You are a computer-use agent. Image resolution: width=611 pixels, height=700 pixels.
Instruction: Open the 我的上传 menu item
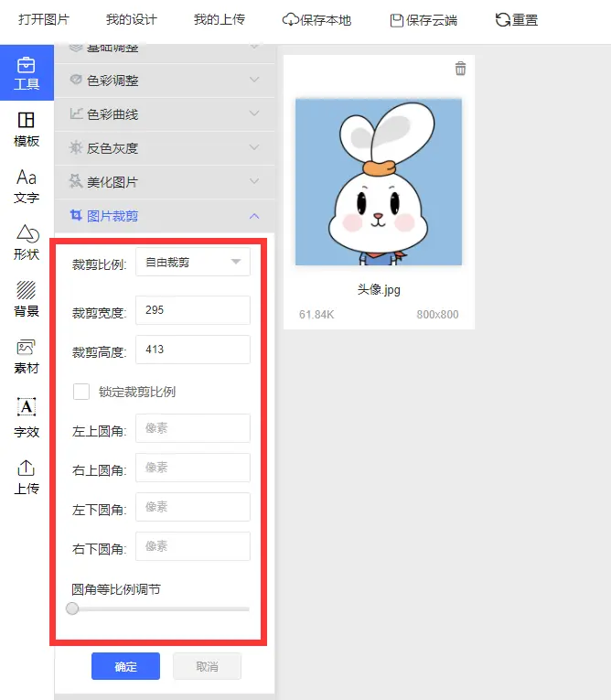[220, 19]
